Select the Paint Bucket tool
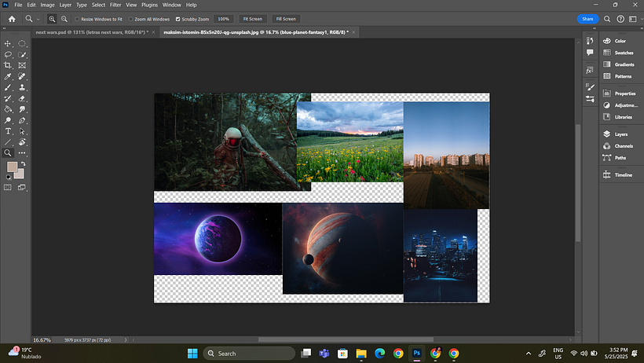The image size is (644, 363). point(8,109)
